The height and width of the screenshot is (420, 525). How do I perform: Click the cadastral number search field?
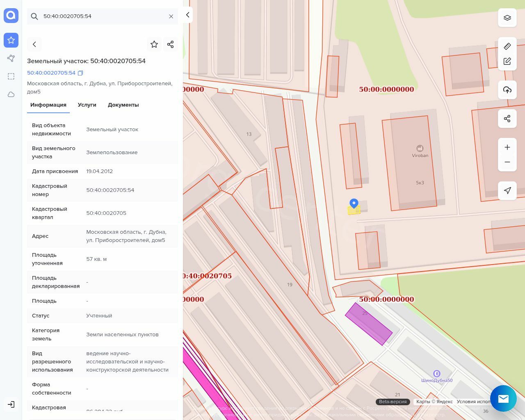(x=103, y=16)
